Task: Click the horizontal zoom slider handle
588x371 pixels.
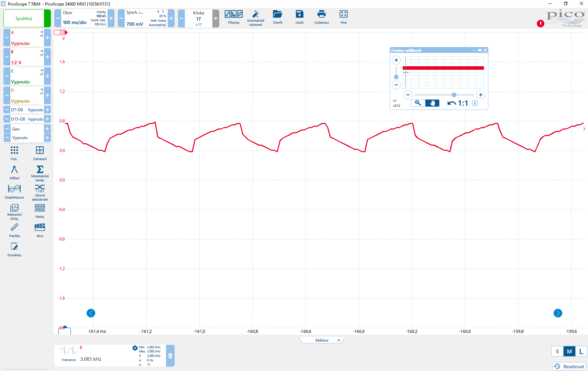Action: click(454, 95)
